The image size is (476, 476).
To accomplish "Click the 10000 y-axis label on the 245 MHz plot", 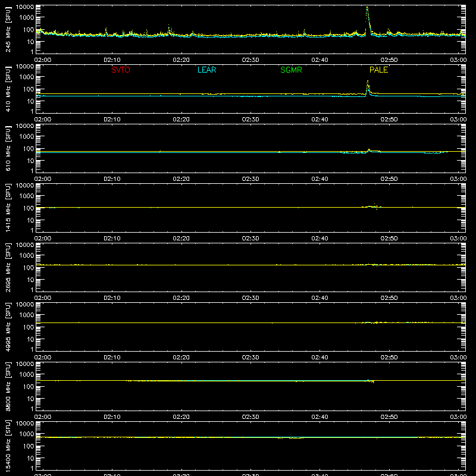I will [x=25, y=7].
